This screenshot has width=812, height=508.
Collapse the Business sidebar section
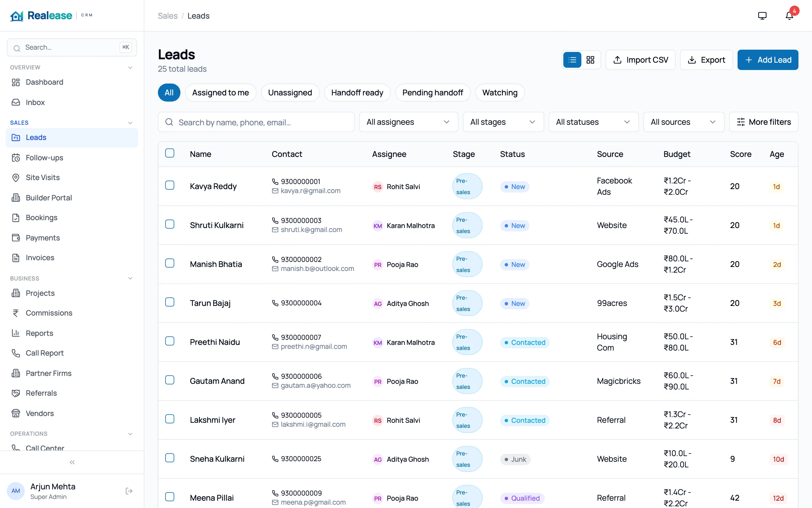tap(130, 279)
